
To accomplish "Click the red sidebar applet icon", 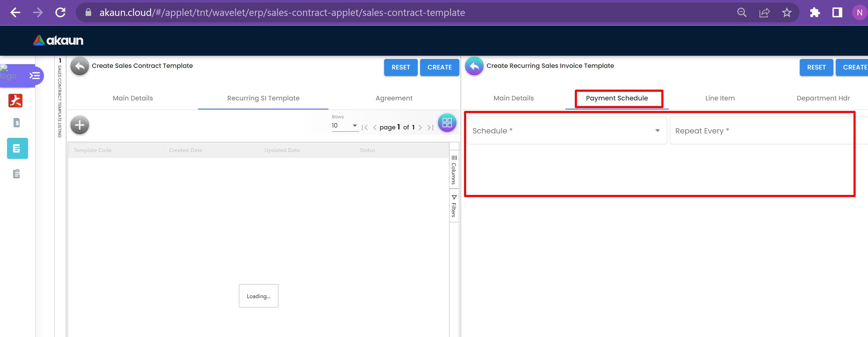I will tap(15, 101).
